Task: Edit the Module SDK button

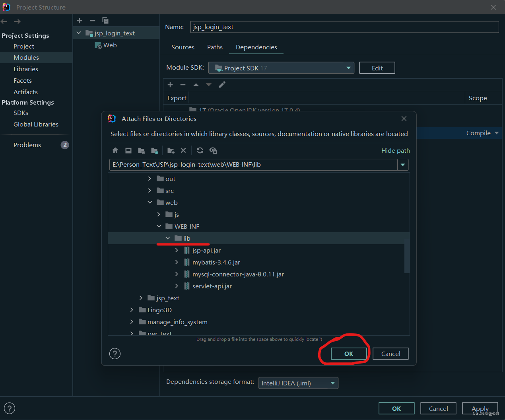Action: pyautogui.click(x=377, y=68)
